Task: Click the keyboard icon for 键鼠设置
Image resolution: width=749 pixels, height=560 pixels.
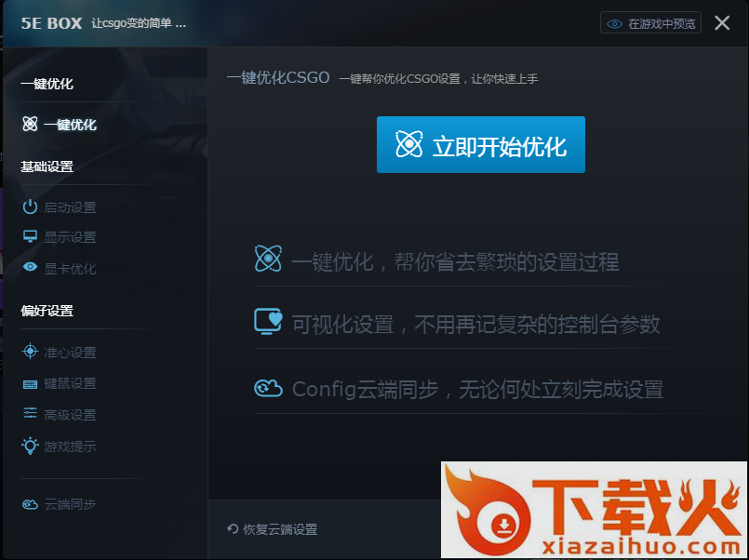Action: pyautogui.click(x=30, y=383)
